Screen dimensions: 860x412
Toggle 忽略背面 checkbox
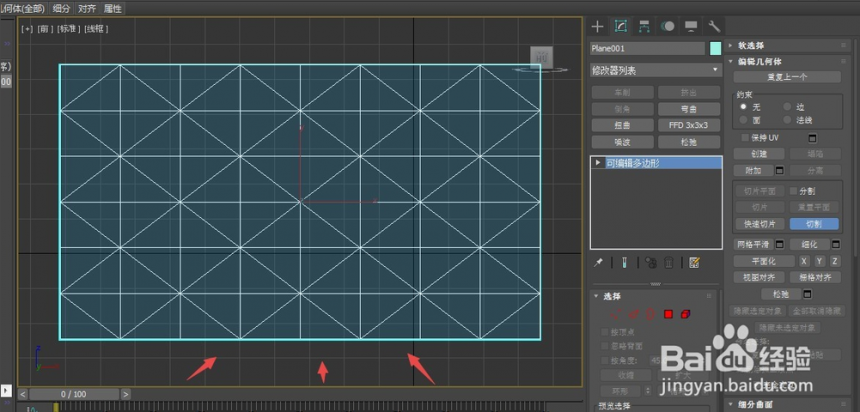tap(604, 346)
